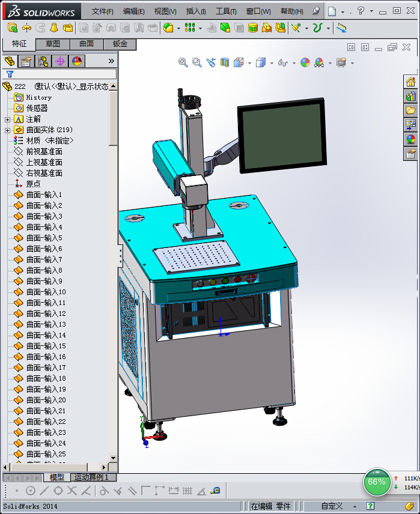Open Appearances and Scenes task pane icon
This screenshot has height=514, width=420.
point(411,139)
